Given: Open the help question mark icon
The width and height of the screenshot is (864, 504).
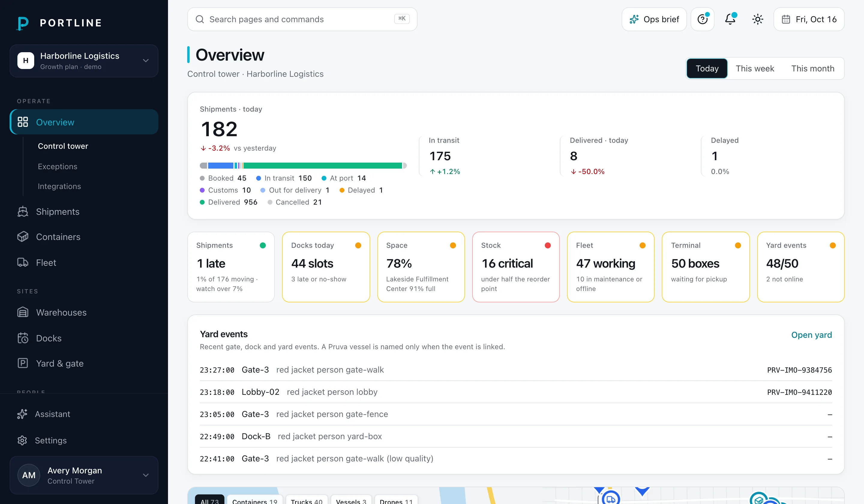Looking at the screenshot, I should 702,19.
